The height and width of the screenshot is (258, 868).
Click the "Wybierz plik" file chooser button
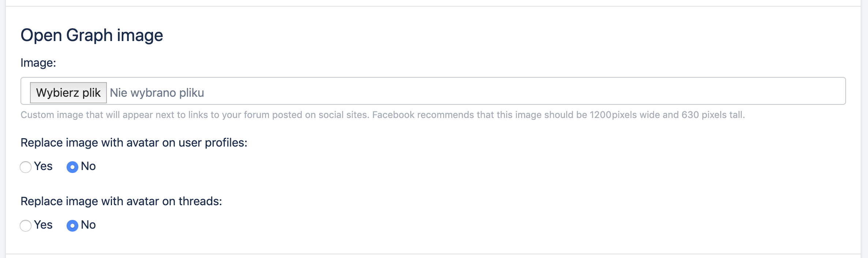point(68,93)
